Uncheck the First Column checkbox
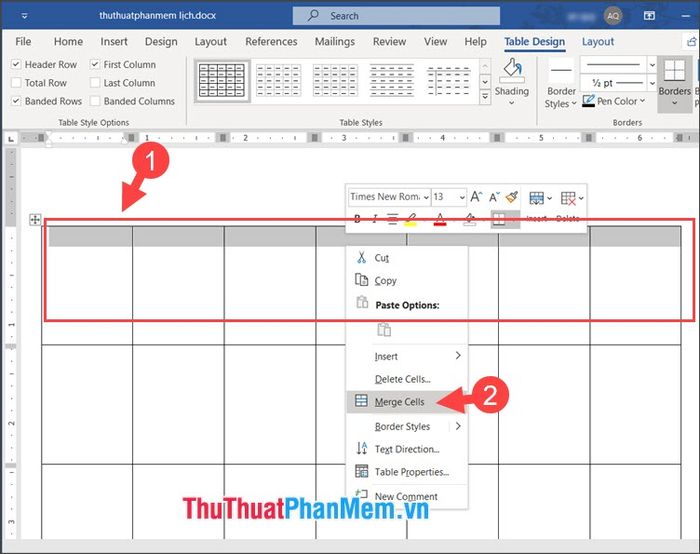This screenshot has height=554, width=700. [x=95, y=64]
